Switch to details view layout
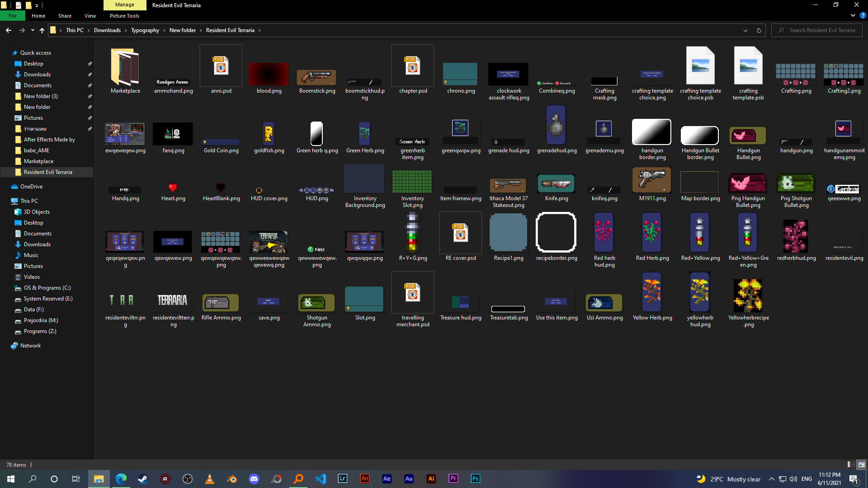This screenshot has height=488, width=868. (851, 465)
